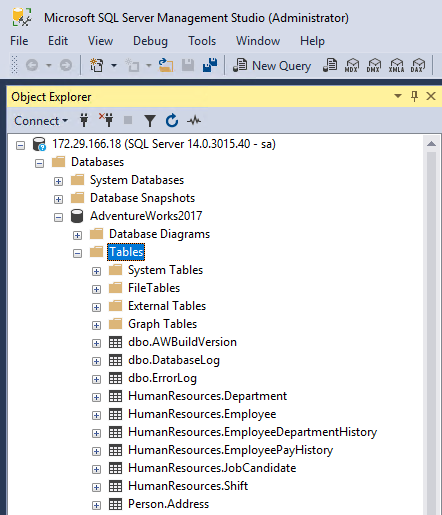This screenshot has height=515, width=442.
Task: Open the Debug menu
Action: tap(150, 41)
